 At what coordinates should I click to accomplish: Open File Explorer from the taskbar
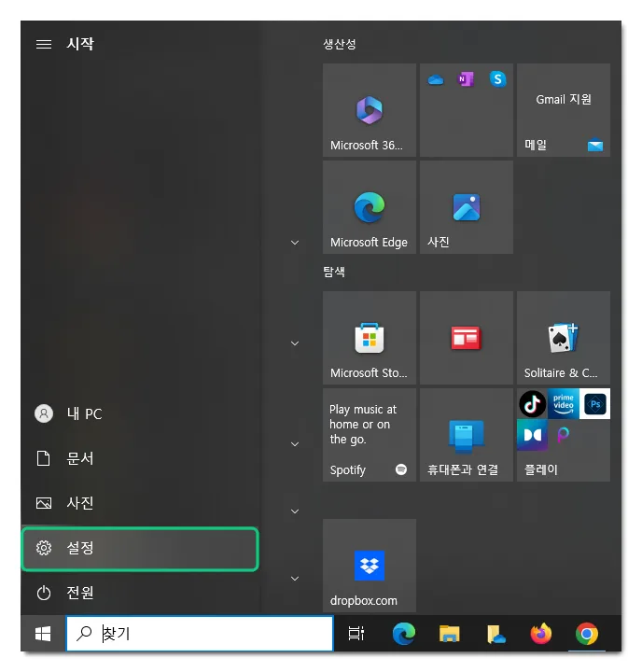click(449, 634)
